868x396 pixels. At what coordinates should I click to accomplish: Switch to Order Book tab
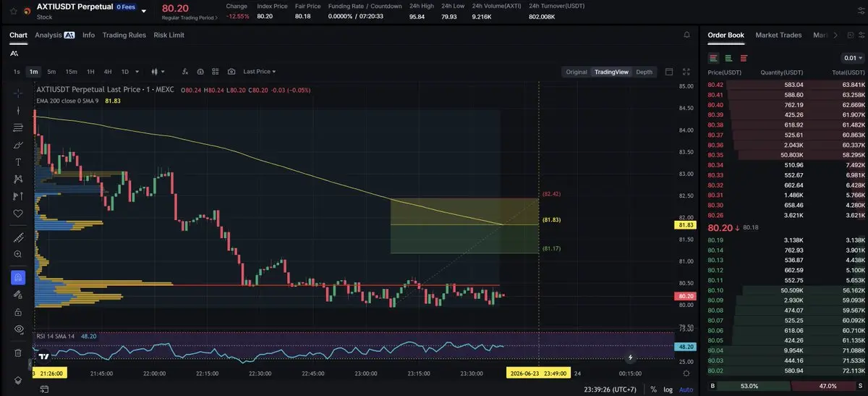[726, 35]
